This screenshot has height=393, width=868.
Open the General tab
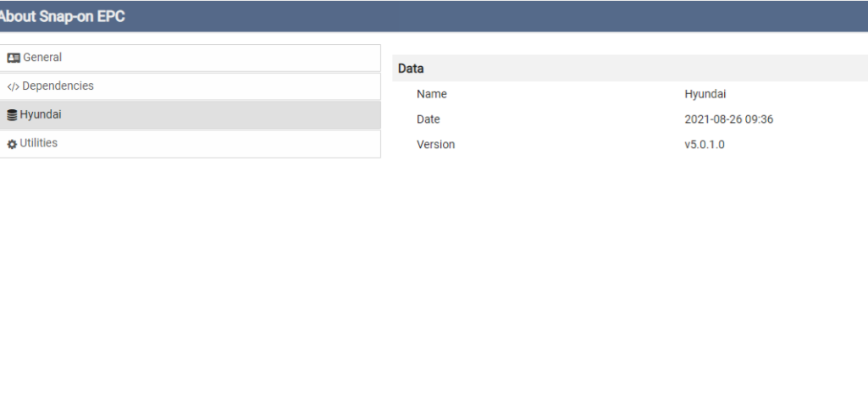click(x=41, y=58)
